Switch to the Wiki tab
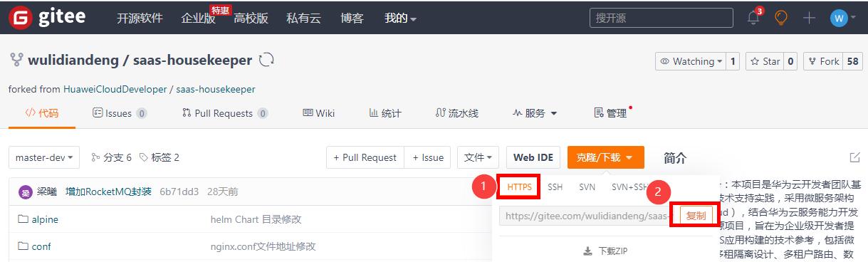The width and height of the screenshot is (868, 262). pos(318,112)
